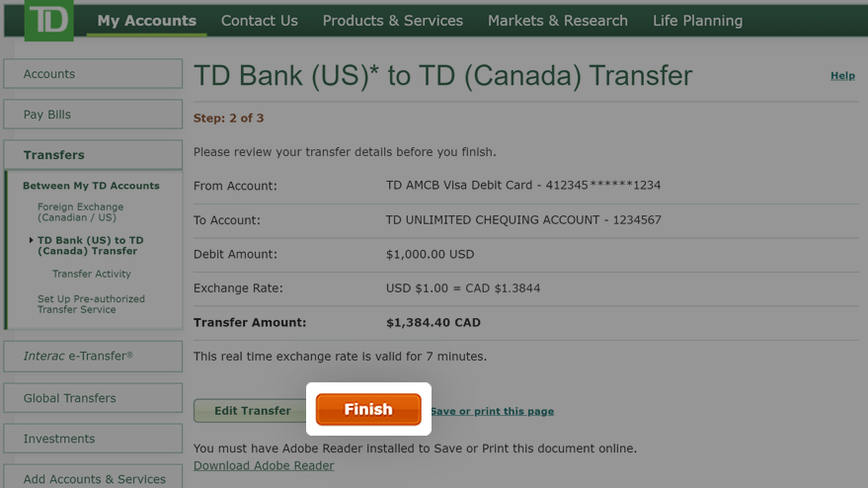
Task: Open the Life Planning menu
Action: point(697,21)
